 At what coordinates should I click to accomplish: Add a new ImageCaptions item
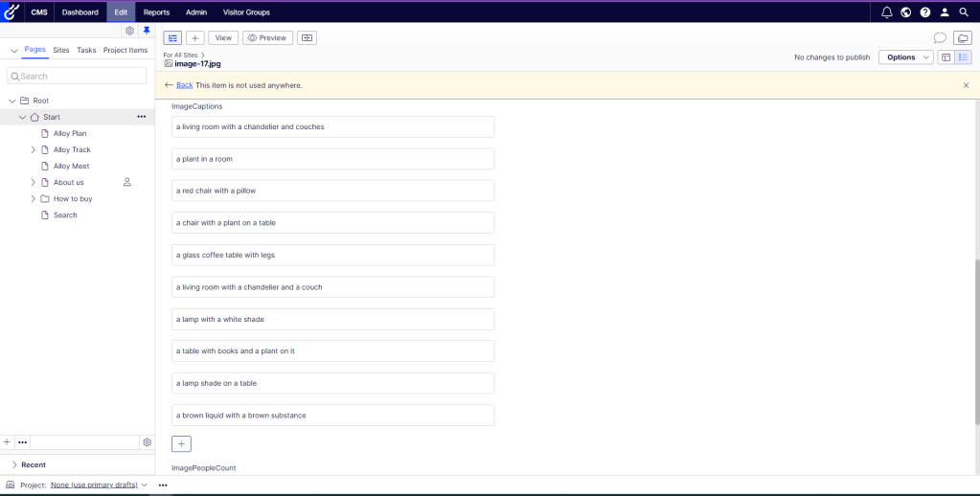181,443
